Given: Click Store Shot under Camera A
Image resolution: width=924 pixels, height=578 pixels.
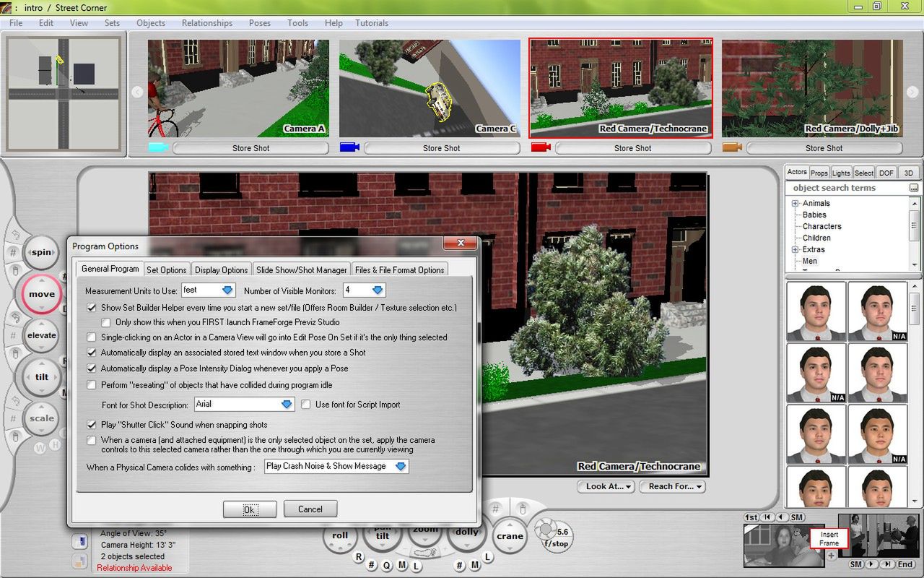Looking at the screenshot, I should pyautogui.click(x=251, y=147).
